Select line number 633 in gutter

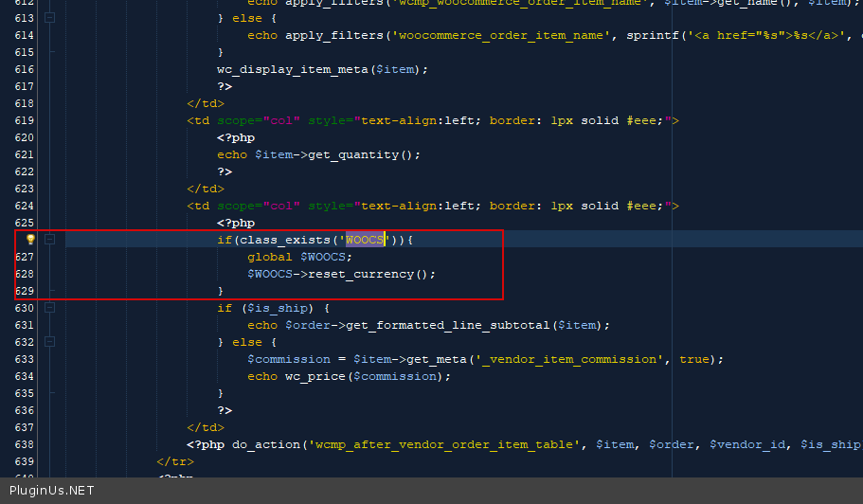tap(25, 359)
